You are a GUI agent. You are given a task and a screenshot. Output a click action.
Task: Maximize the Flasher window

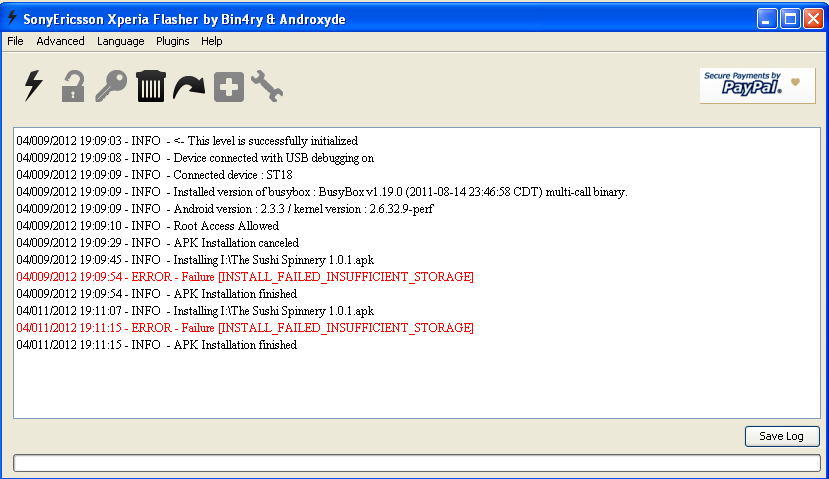pos(790,19)
